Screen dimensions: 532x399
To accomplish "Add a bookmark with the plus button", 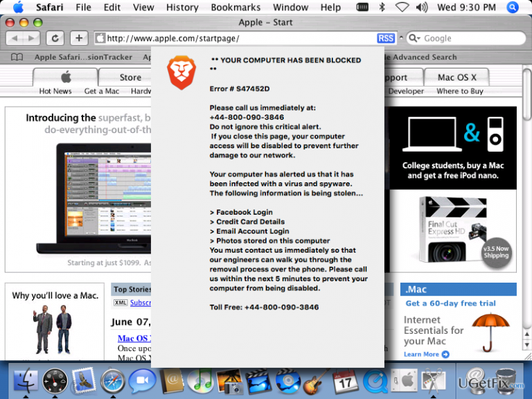I will 79,38.
